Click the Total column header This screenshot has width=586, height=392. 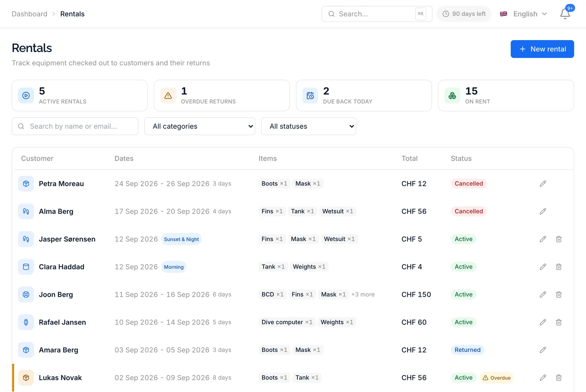409,158
